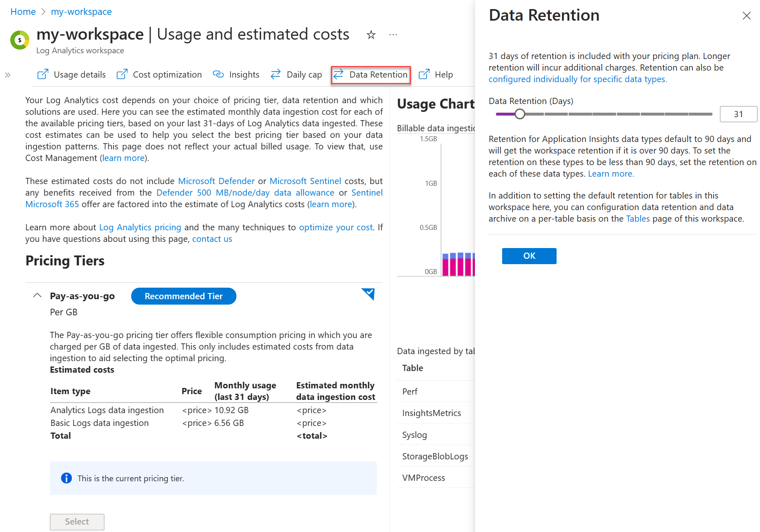Click the Daily cap arrows icon

[276, 74]
